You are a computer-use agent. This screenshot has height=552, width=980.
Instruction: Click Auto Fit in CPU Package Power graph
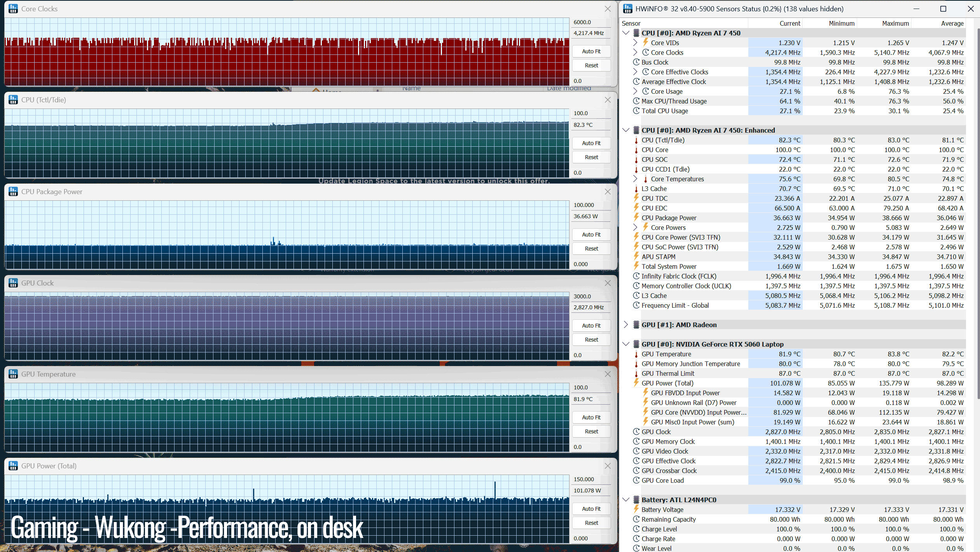591,235
